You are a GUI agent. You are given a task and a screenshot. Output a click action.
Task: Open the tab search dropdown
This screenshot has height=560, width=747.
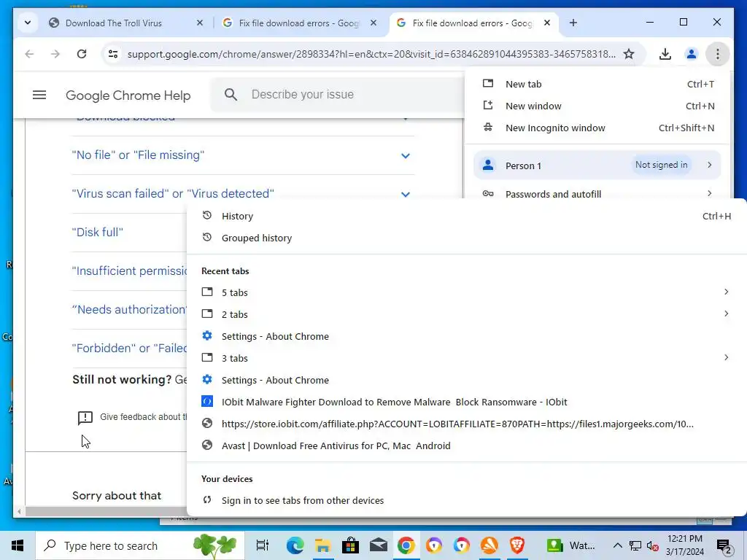[x=28, y=23]
